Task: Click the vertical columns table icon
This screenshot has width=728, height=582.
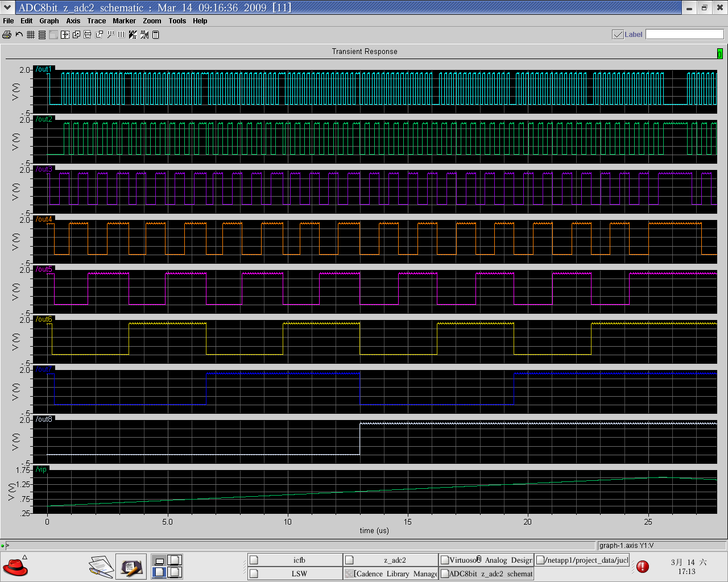Action: (121, 35)
